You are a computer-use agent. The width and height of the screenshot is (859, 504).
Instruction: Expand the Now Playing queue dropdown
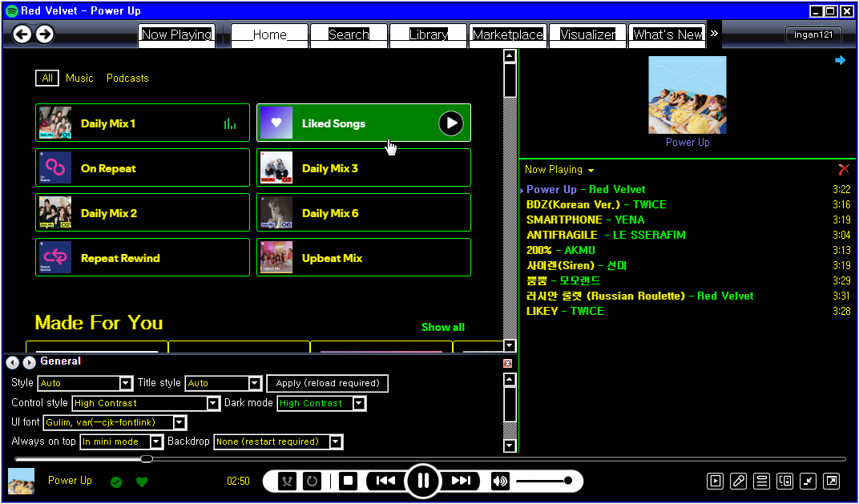[x=559, y=170]
